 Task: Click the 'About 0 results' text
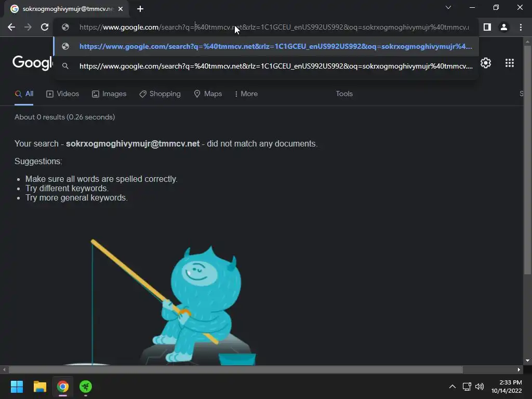(x=65, y=117)
